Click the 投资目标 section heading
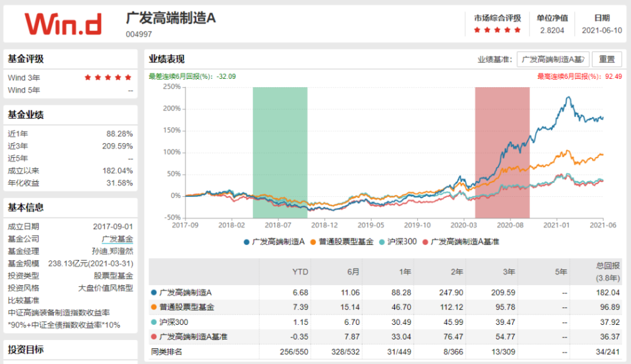Viewport: 631px width, 364px height. (26, 350)
